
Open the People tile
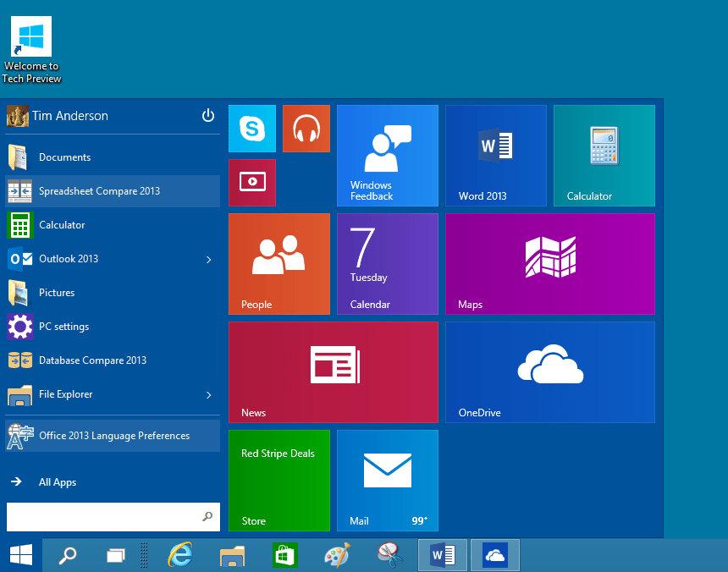tap(279, 264)
